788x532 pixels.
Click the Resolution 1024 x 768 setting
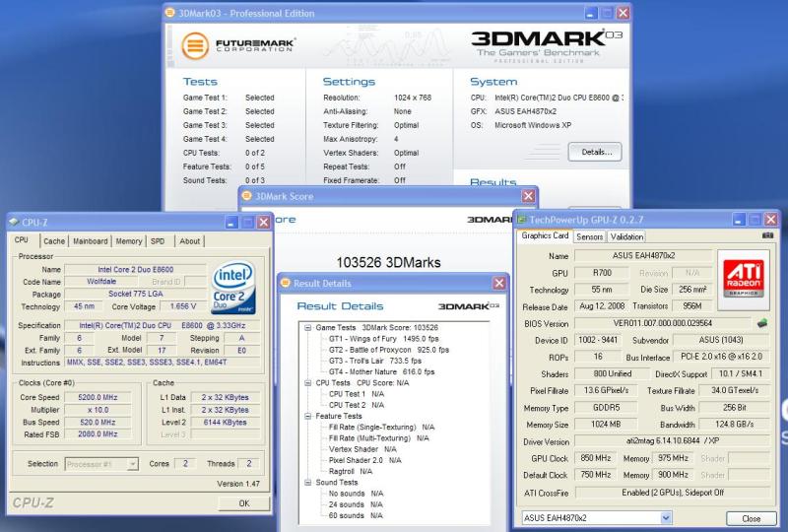(x=413, y=98)
